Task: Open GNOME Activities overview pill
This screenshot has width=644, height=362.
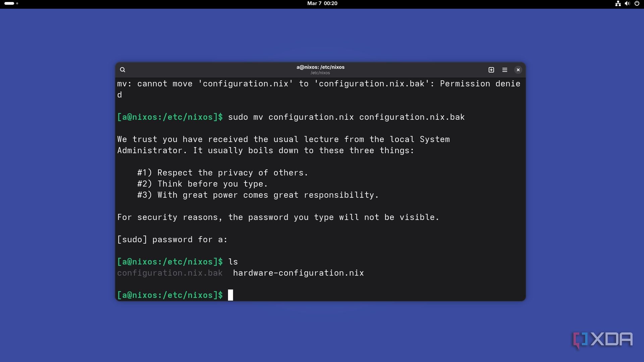Action: (x=11, y=3)
